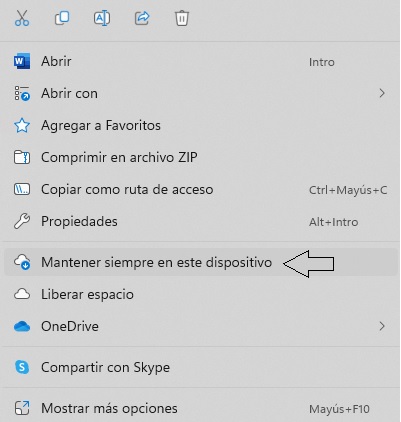Select Compartir con Skype
The image size is (401, 422).
click(200, 367)
